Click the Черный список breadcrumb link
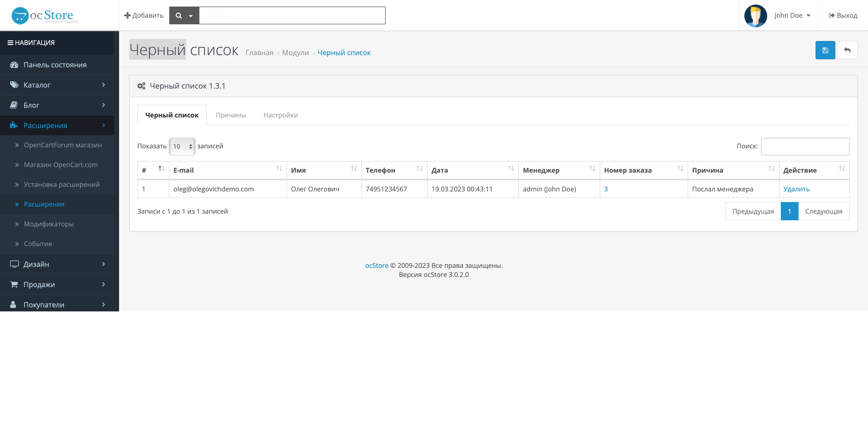Screen dimensions: 868x438 [x=344, y=52]
